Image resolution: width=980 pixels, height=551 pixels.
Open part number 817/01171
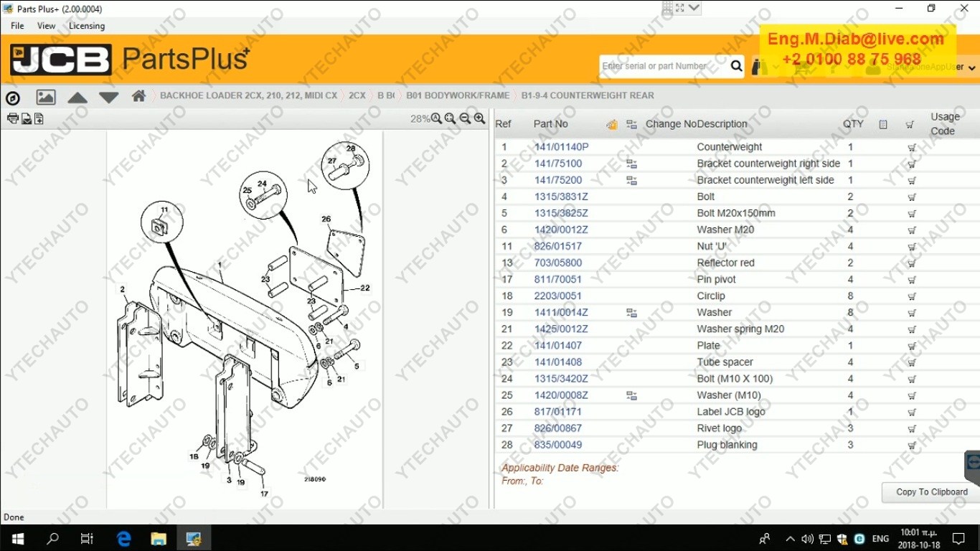[558, 412]
